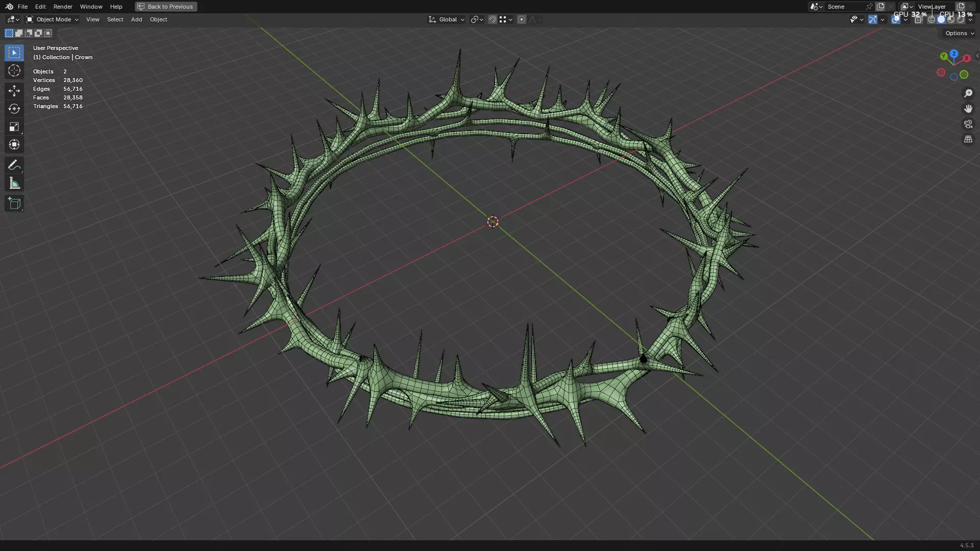Expand the Options dropdown
The width and height of the screenshot is (980, 551).
[960, 33]
